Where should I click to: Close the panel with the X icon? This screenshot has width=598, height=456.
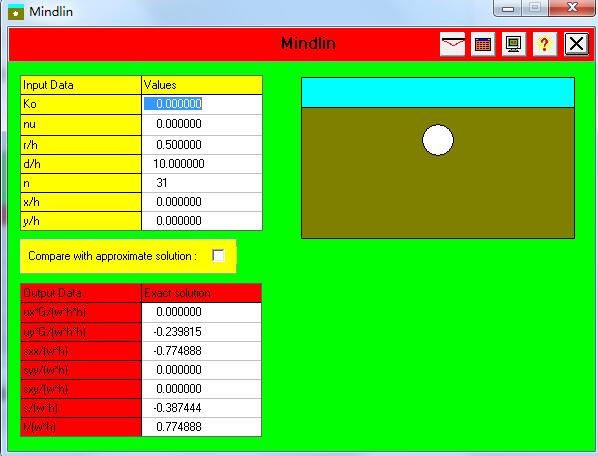pyautogui.click(x=576, y=44)
